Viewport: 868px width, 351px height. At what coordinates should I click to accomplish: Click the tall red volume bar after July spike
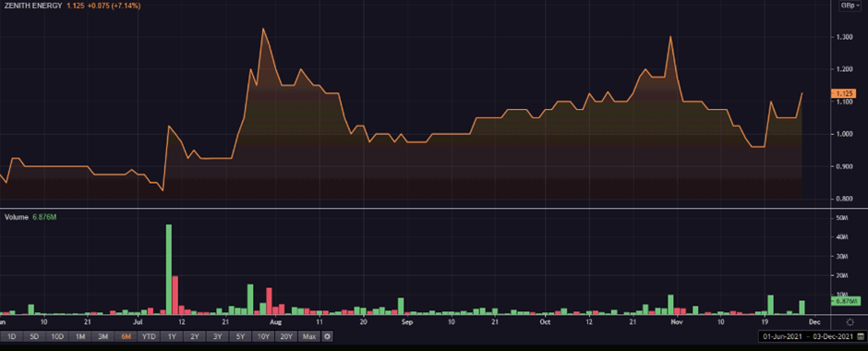pos(175,295)
